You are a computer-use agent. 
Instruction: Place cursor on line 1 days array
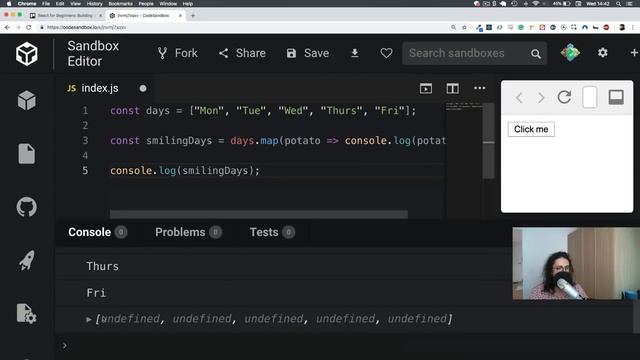[263, 111]
